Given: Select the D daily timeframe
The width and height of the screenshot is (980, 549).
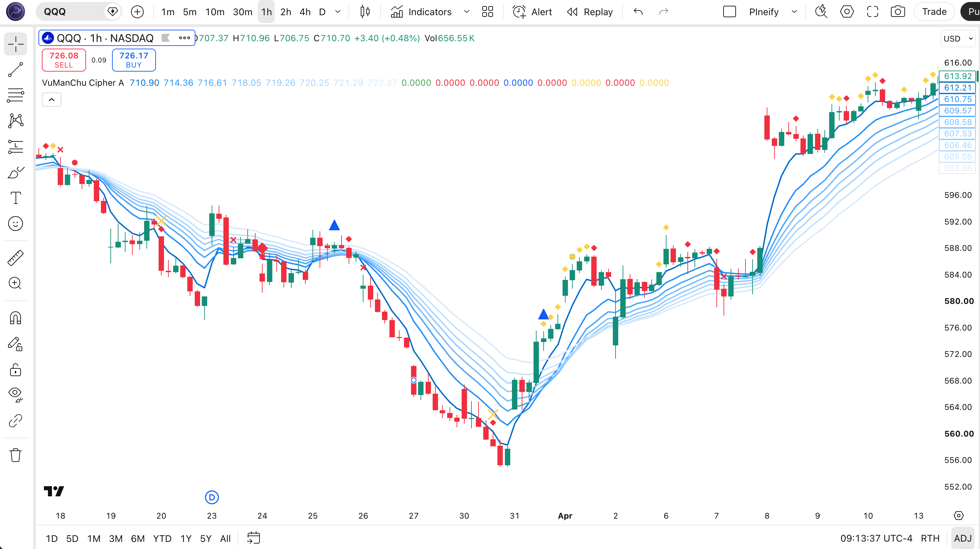Looking at the screenshot, I should coord(322,12).
